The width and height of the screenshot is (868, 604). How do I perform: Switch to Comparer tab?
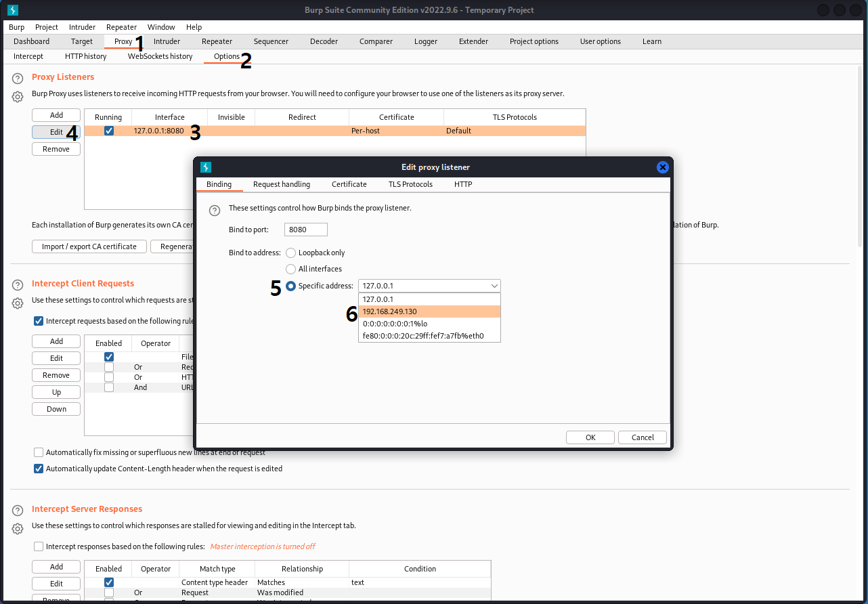376,41
